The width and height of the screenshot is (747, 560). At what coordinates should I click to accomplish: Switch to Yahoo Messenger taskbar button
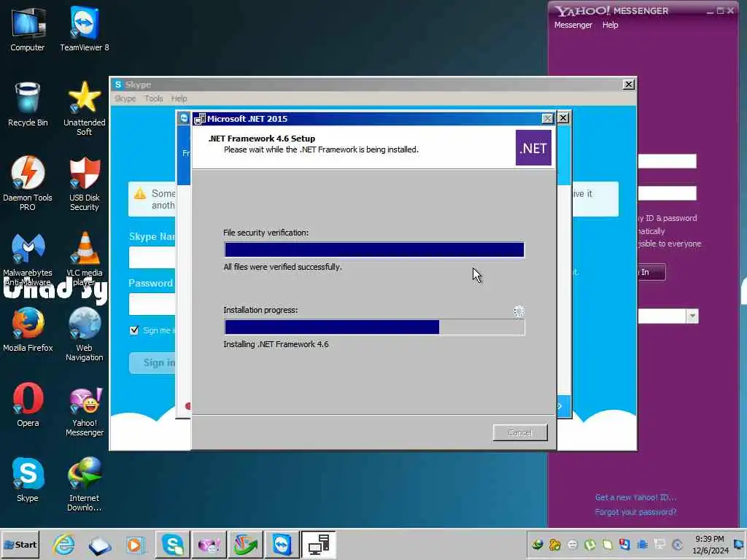209,545
